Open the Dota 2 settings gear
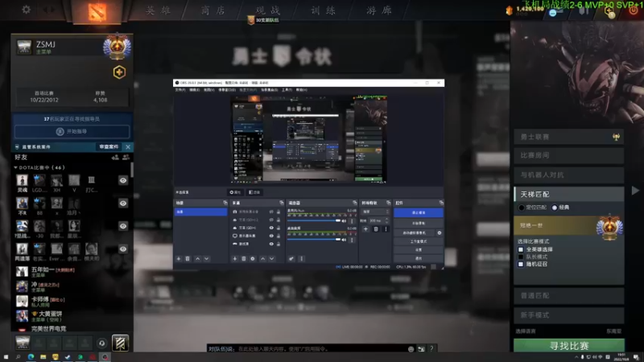Image resolution: width=644 pixels, height=362 pixels. coord(27,9)
